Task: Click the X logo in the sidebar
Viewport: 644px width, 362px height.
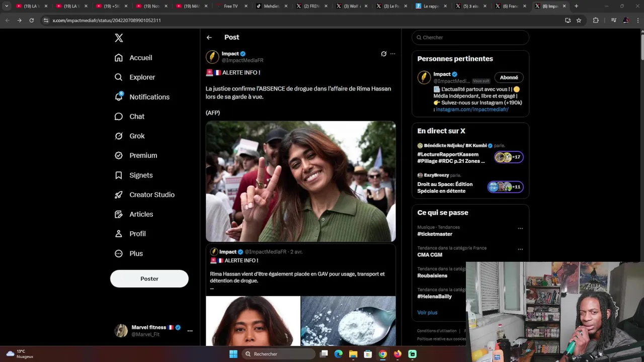Action: point(119,38)
